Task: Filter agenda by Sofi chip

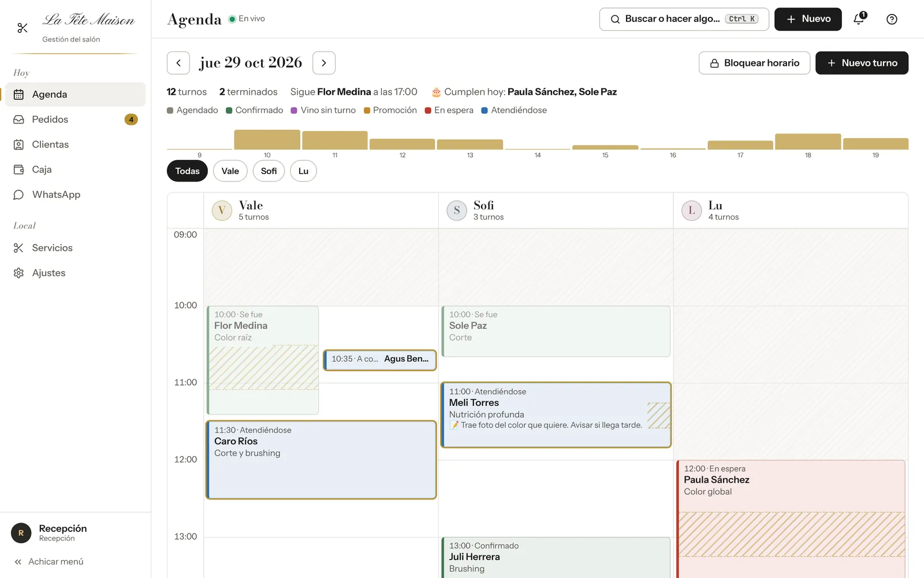Action: pyautogui.click(x=269, y=171)
